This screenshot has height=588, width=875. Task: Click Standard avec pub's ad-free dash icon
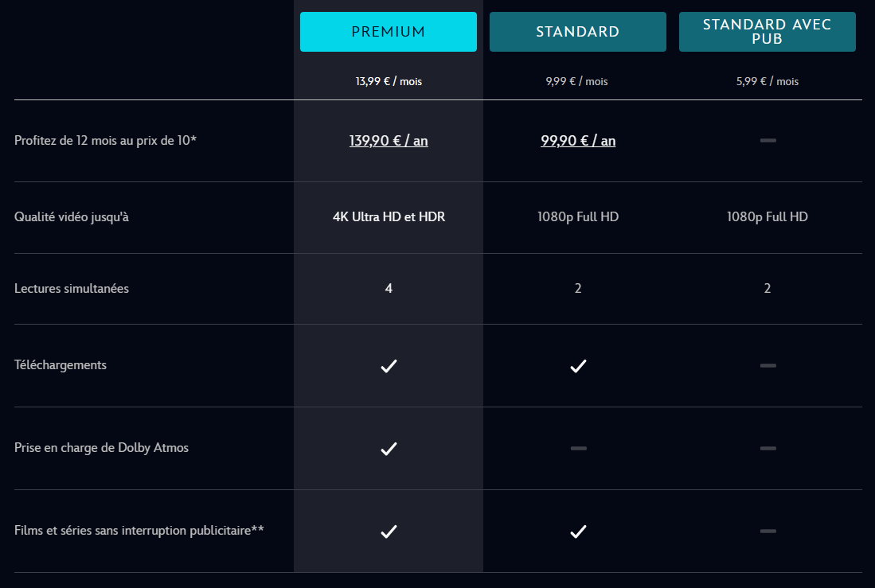click(x=768, y=531)
